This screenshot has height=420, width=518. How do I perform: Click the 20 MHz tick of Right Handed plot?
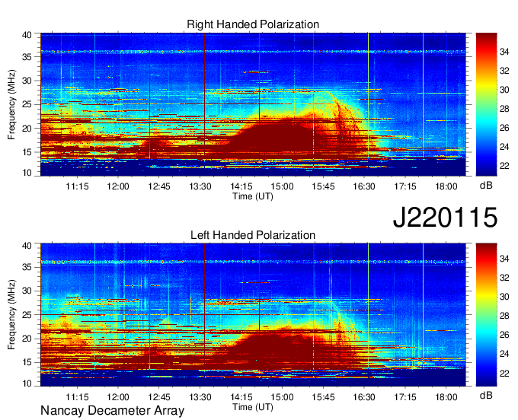point(27,129)
